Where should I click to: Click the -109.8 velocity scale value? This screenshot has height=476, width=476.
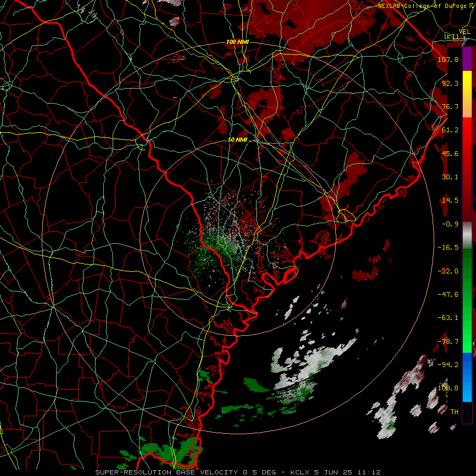coord(446,388)
